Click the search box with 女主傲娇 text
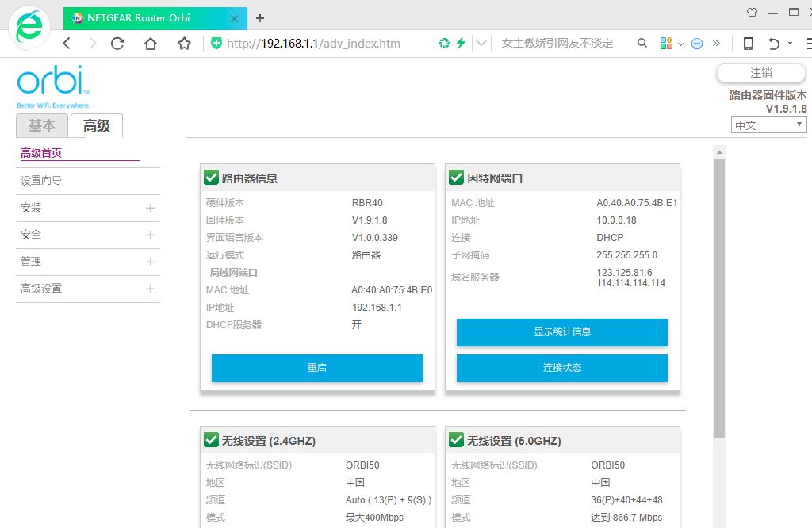The image size is (812, 528). click(x=557, y=44)
